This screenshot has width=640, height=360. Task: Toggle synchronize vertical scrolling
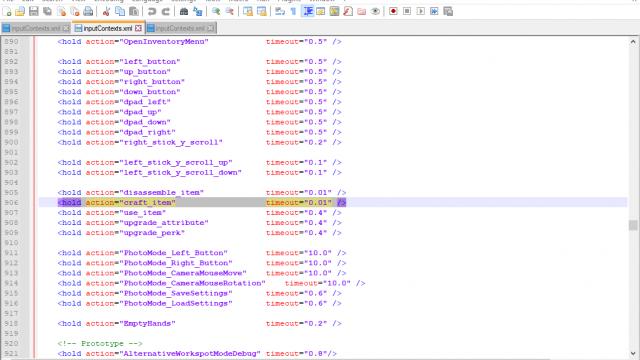click(248, 11)
